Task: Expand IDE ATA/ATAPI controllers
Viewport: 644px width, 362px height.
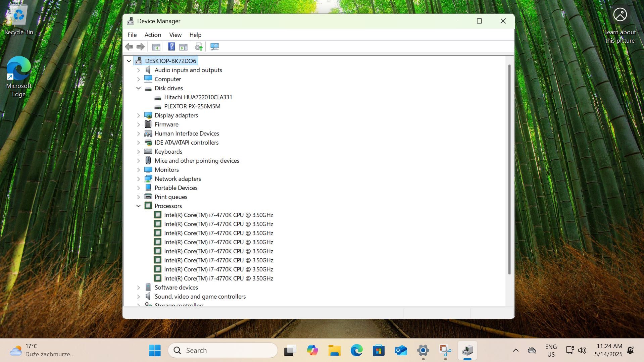Action: (138, 143)
